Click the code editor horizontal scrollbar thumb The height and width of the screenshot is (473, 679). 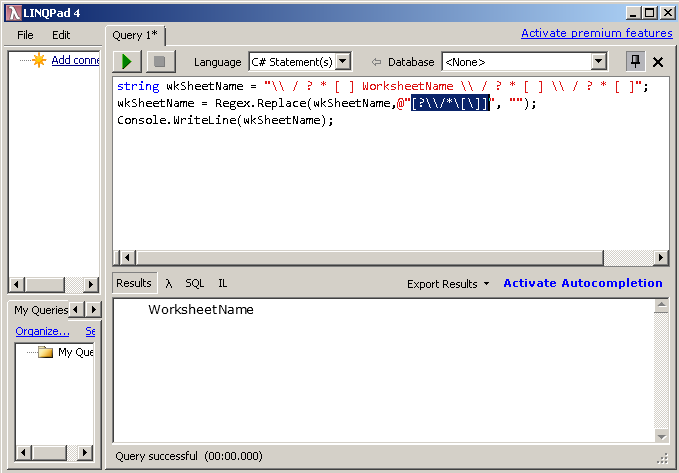370,258
